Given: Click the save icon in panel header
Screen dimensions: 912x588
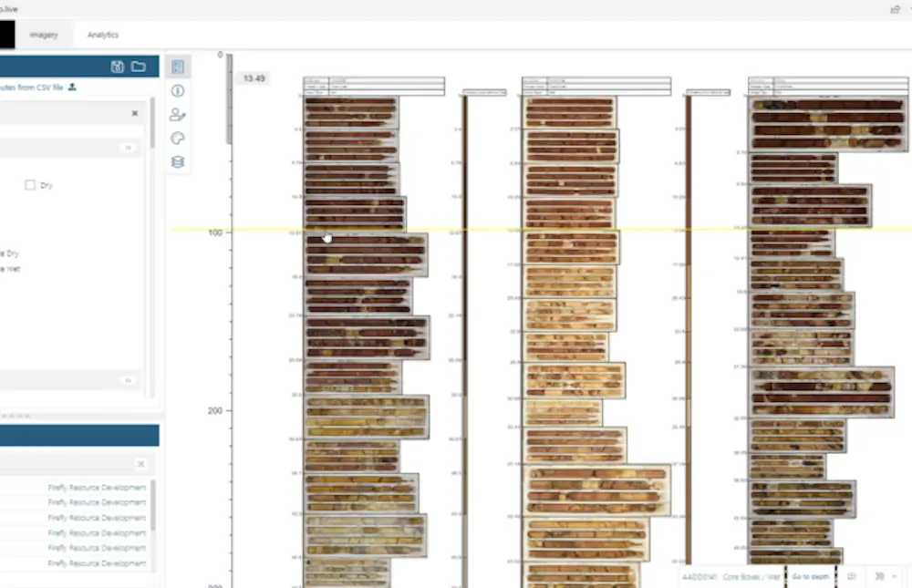Looking at the screenshot, I should (117, 67).
